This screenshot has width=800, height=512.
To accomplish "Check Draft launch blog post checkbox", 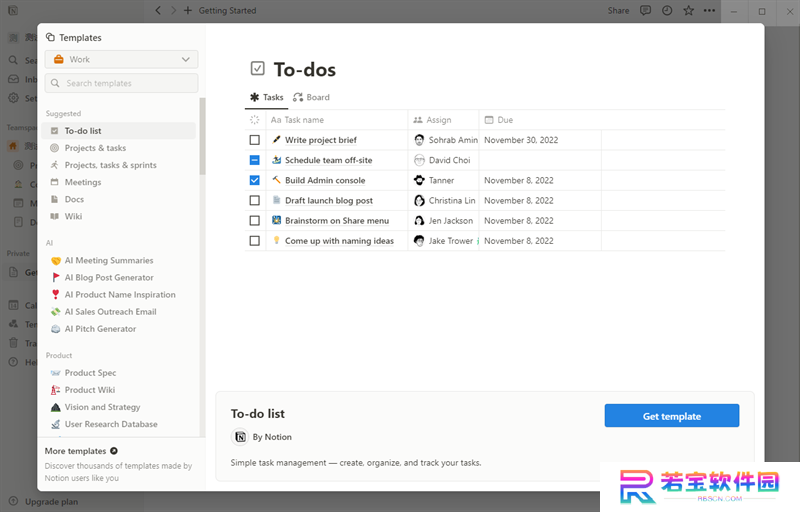I will pos(255,200).
